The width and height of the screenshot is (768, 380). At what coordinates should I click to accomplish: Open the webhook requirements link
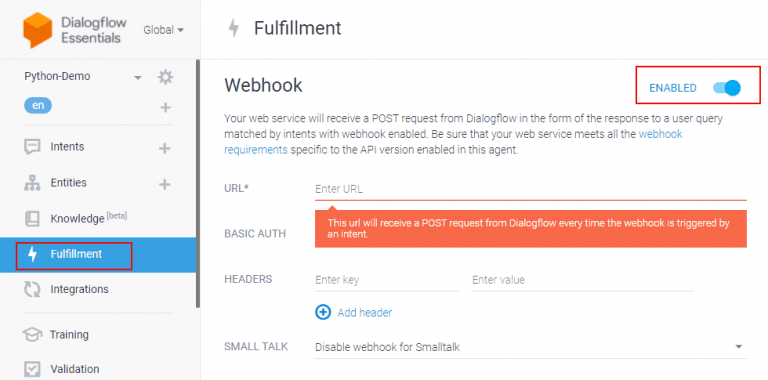coord(453,142)
